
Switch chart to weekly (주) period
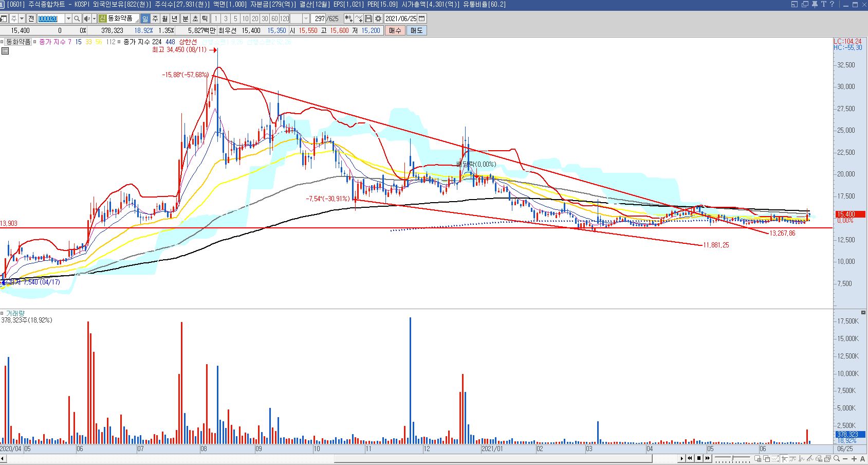point(155,19)
